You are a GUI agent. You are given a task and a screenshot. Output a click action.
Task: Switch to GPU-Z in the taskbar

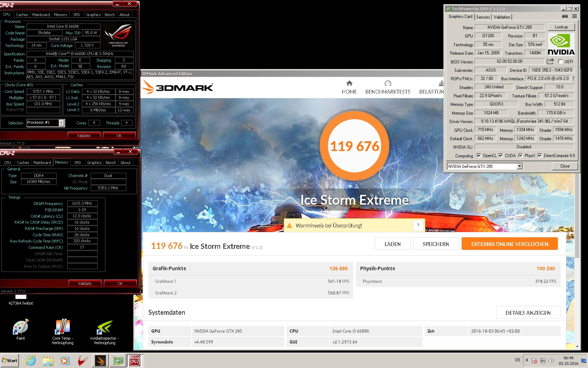coord(118,360)
